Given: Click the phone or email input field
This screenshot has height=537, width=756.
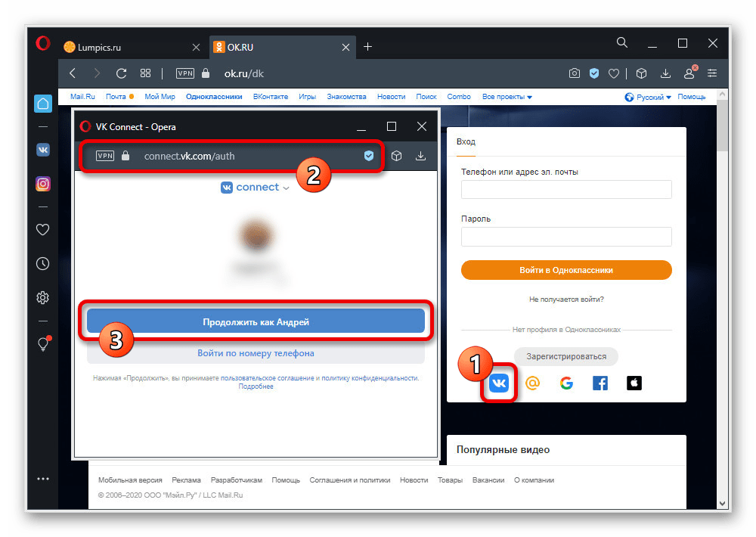Looking at the screenshot, I should (x=565, y=189).
